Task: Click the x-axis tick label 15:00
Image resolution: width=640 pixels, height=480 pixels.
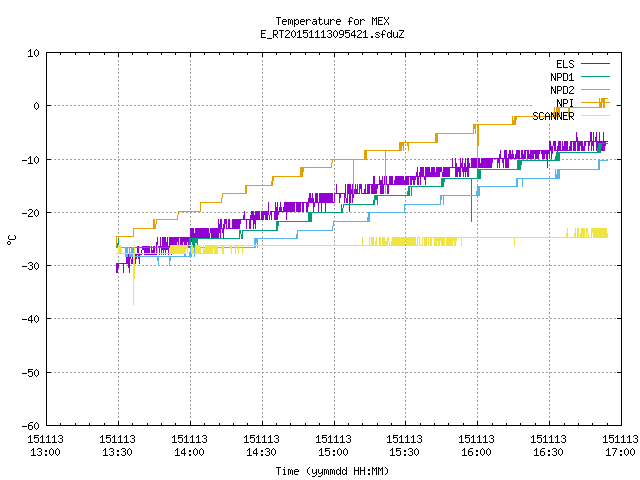Action: (x=333, y=452)
